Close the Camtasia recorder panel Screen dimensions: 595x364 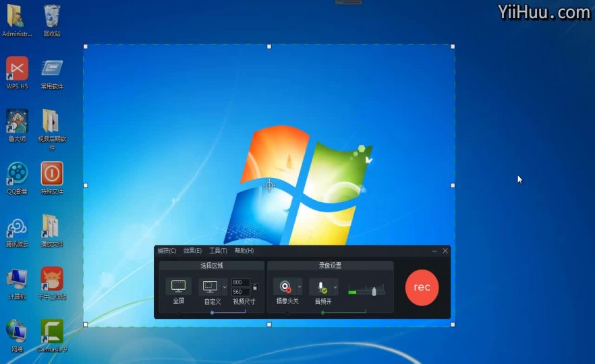(445, 251)
